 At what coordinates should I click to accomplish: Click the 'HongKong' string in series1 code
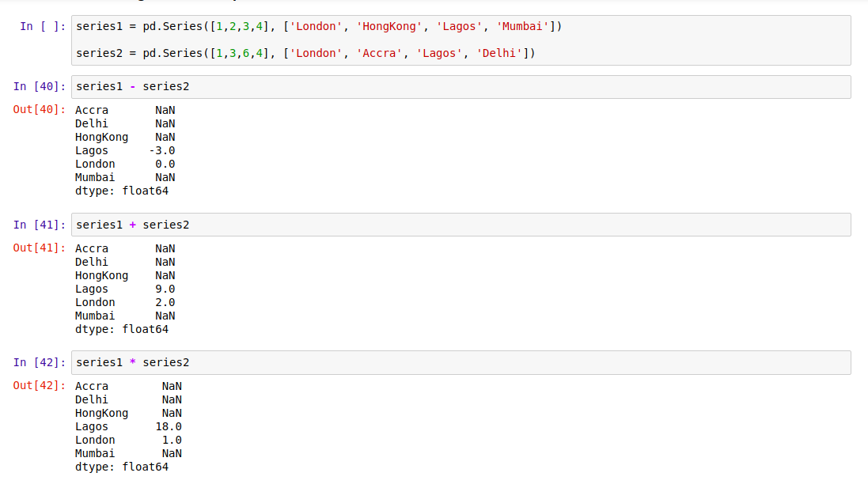389,27
